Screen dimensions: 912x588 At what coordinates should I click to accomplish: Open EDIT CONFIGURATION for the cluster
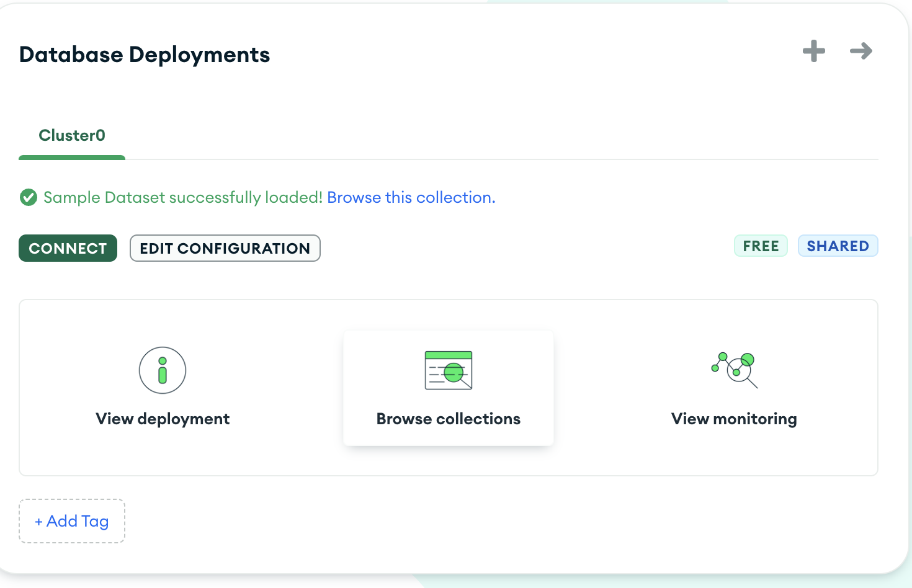(225, 249)
